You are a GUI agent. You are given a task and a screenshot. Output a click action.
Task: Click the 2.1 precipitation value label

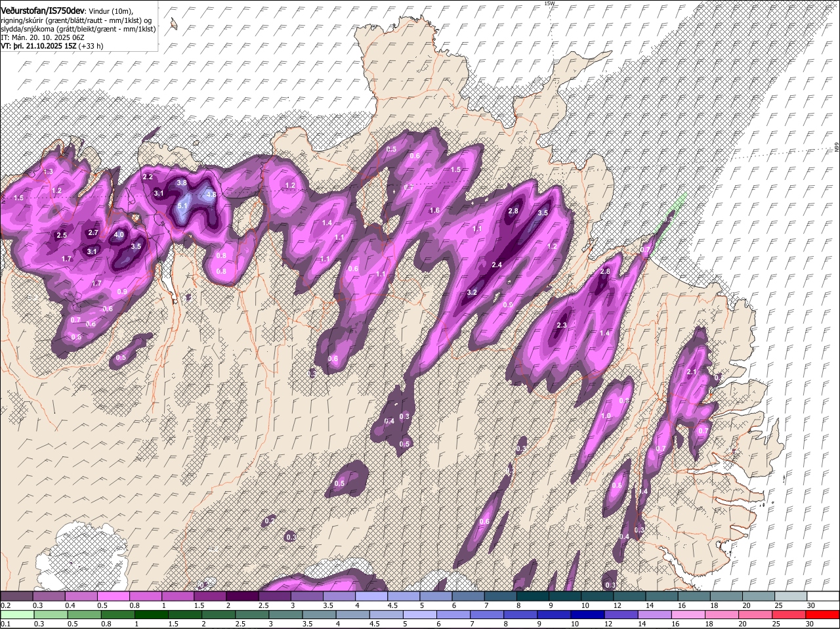[x=690, y=372]
